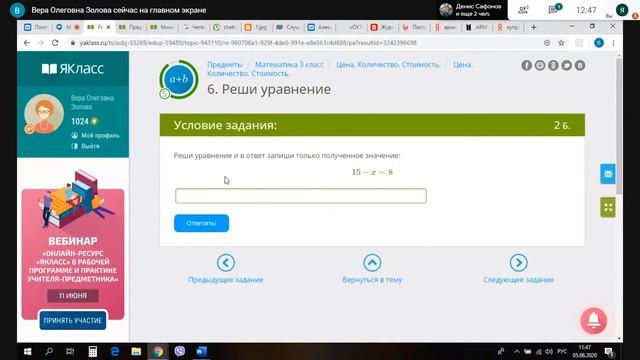Click Предыдущее задание link text
Viewport: 640px width, 360px height.
226,280
